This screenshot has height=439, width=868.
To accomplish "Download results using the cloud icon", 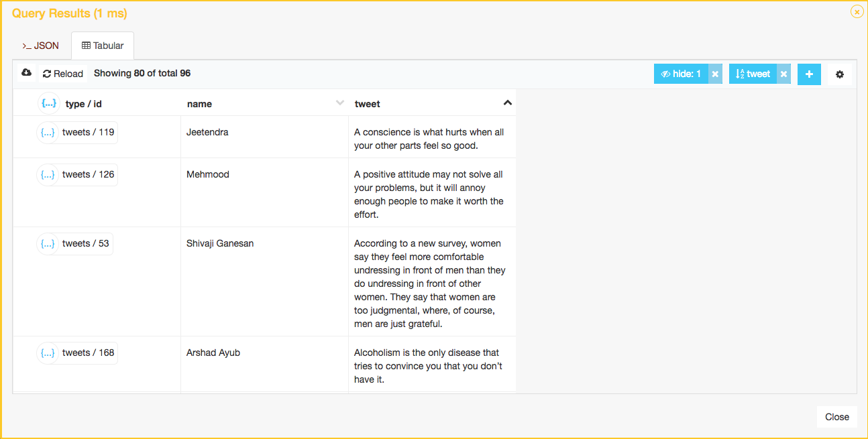I will click(26, 72).
